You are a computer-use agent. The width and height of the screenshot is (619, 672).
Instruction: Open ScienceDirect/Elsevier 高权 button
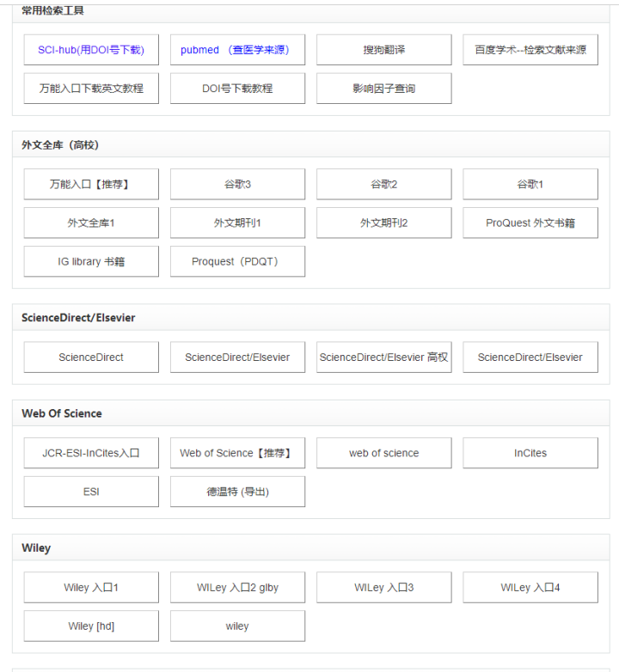pos(384,357)
